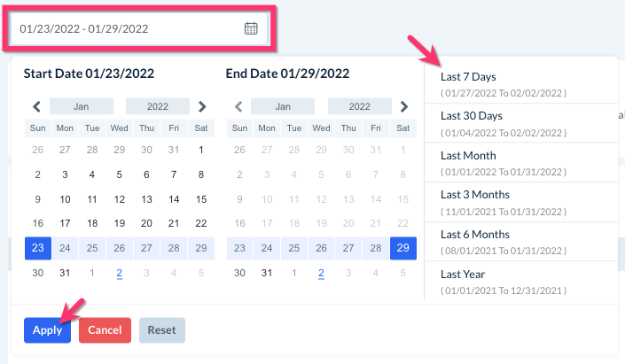Select the Last 7 Days preset
The height and width of the screenshot is (364, 625).
pyautogui.click(x=504, y=83)
